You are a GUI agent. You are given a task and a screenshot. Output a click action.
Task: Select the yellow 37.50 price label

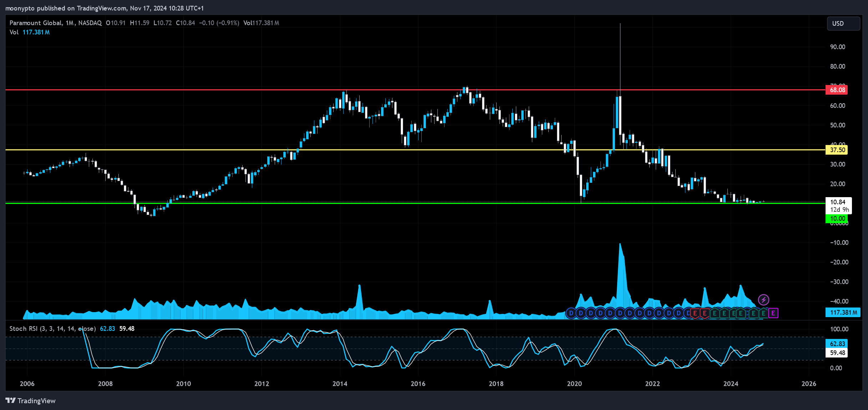[x=837, y=150]
